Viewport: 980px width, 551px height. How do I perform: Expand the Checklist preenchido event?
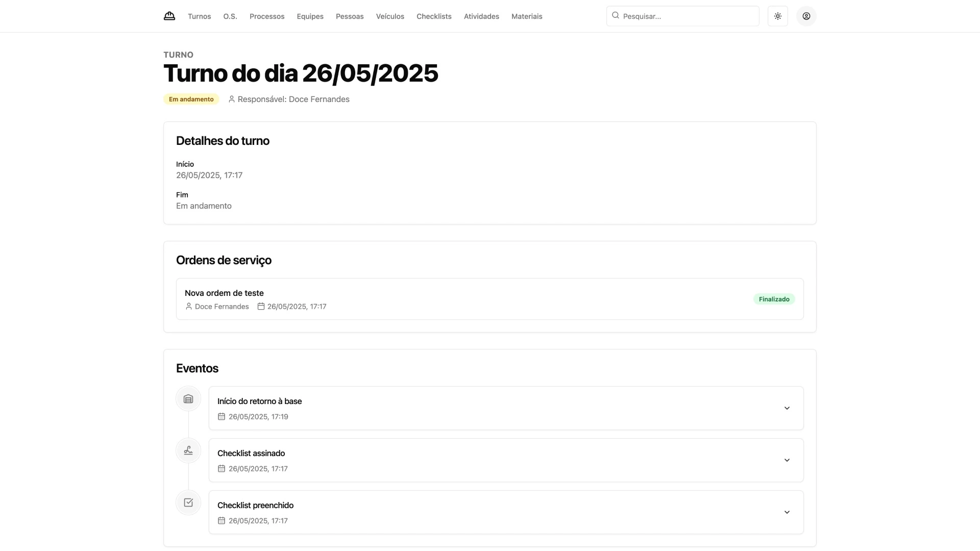click(787, 512)
